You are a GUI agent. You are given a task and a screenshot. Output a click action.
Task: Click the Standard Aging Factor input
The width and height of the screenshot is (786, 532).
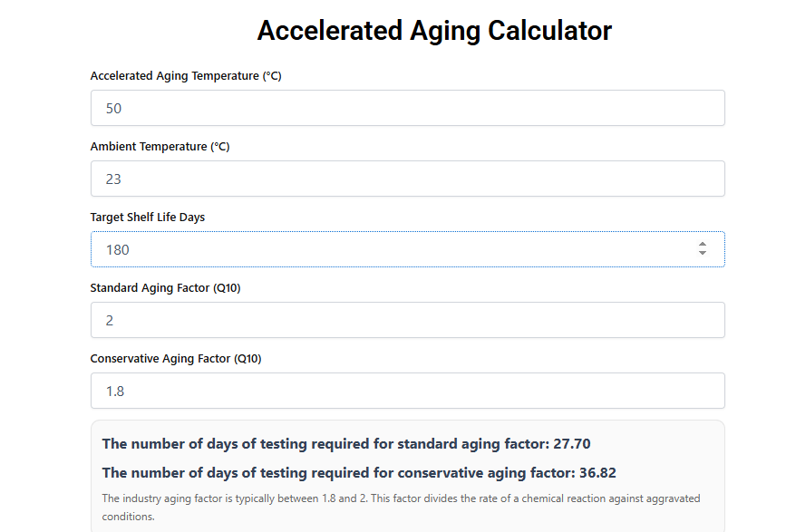tap(407, 320)
